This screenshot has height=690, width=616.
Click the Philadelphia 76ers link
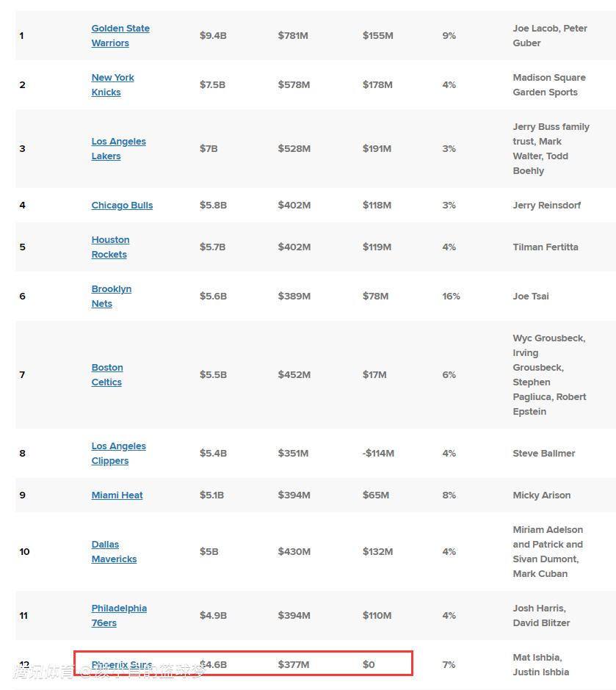click(119, 609)
